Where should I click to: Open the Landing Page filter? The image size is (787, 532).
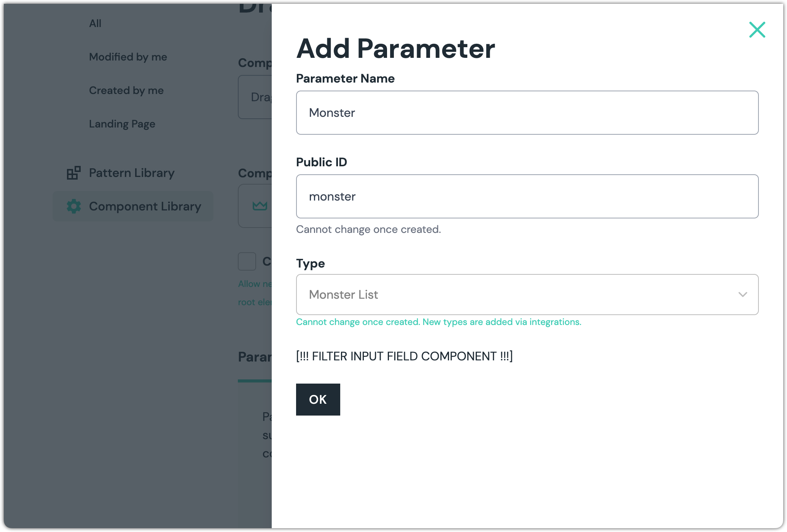coord(122,124)
